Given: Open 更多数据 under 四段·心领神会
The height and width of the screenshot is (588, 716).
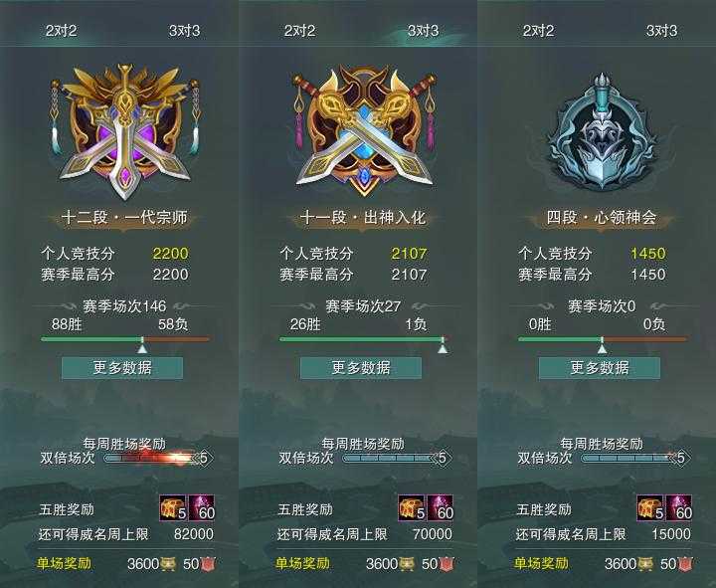Looking at the screenshot, I should tap(600, 368).
